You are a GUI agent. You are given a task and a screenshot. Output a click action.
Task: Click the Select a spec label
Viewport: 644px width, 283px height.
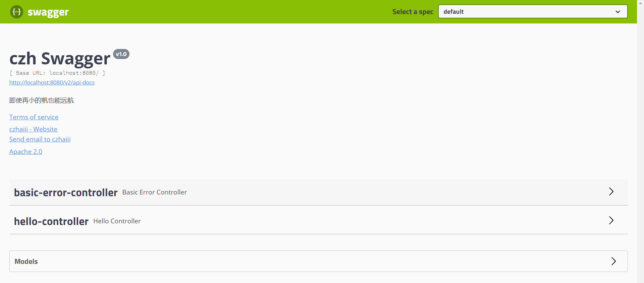click(413, 12)
